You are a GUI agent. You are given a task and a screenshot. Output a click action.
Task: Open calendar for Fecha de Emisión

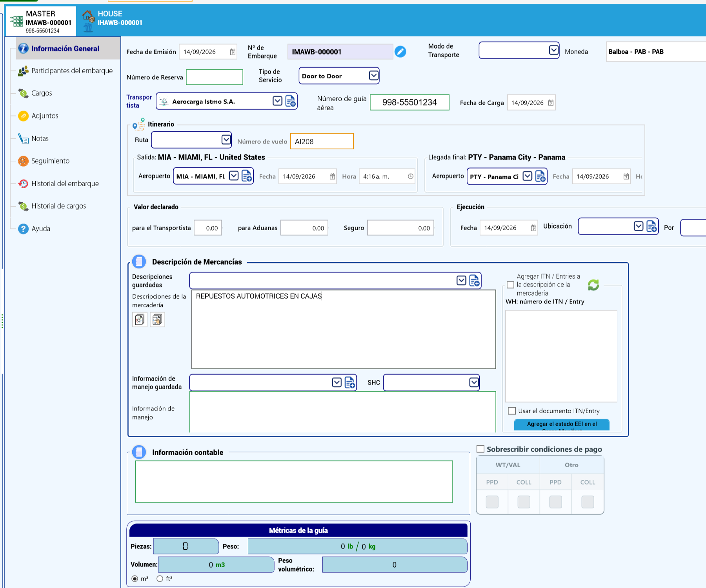(x=233, y=52)
